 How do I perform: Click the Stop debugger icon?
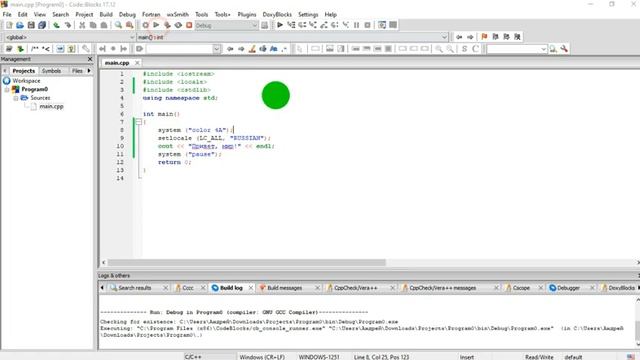pyautogui.click(x=368, y=25)
